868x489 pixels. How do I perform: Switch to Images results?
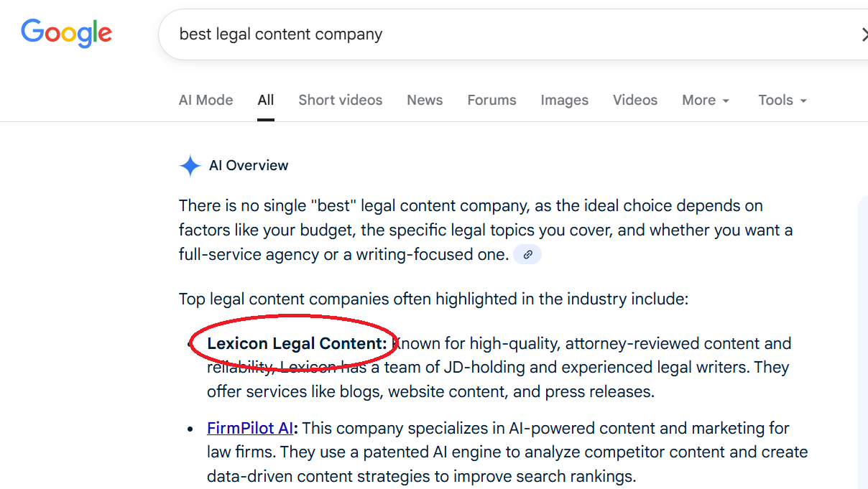(564, 101)
